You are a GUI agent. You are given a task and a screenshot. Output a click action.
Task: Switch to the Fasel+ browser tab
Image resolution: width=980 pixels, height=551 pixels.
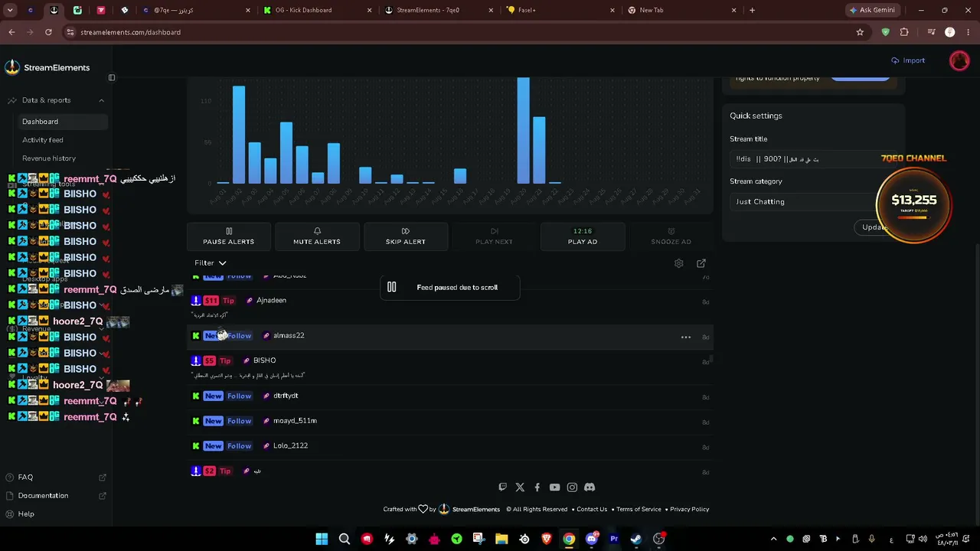pos(561,10)
